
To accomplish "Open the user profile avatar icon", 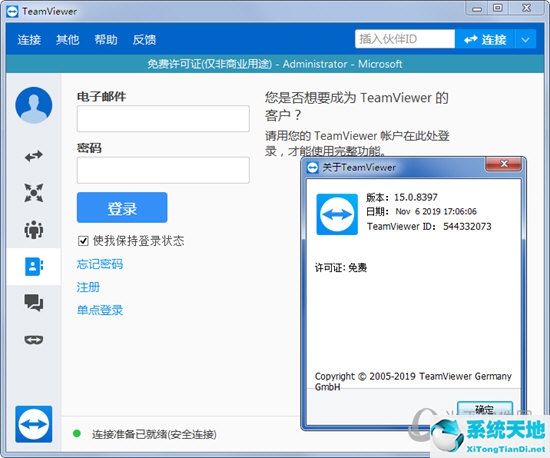I will click(x=34, y=105).
